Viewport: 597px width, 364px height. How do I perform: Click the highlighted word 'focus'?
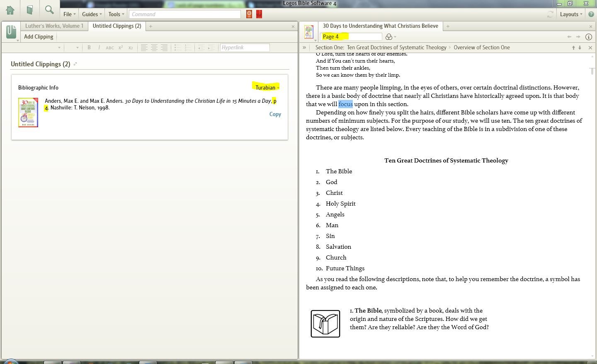pyautogui.click(x=345, y=104)
